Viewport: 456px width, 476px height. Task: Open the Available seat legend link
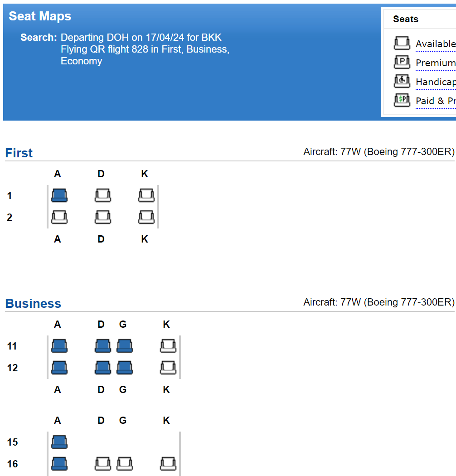[436, 44]
